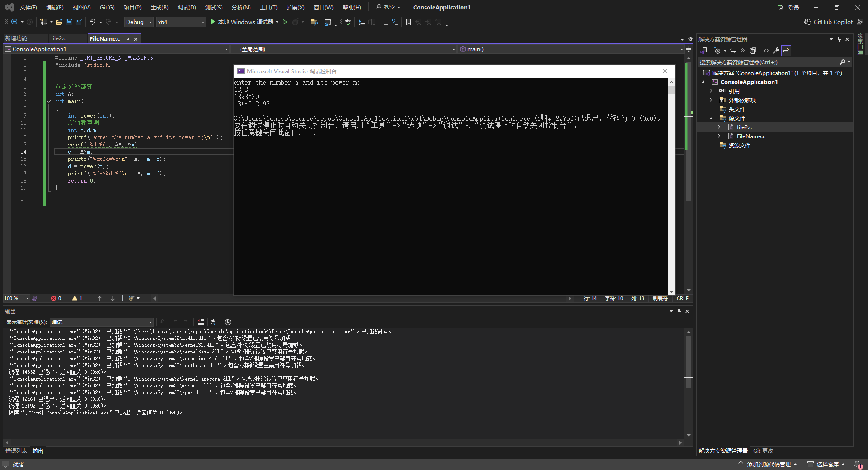Toggle pin on FileName.c tab

127,39
